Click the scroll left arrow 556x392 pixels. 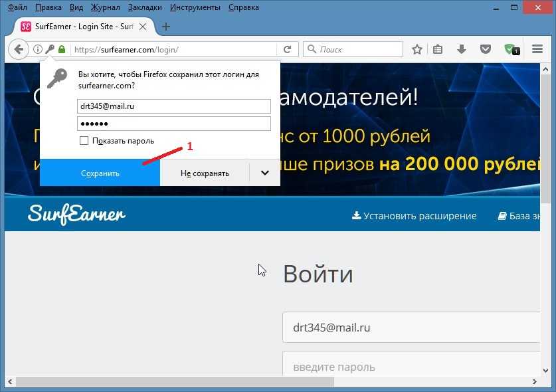click(x=10, y=382)
